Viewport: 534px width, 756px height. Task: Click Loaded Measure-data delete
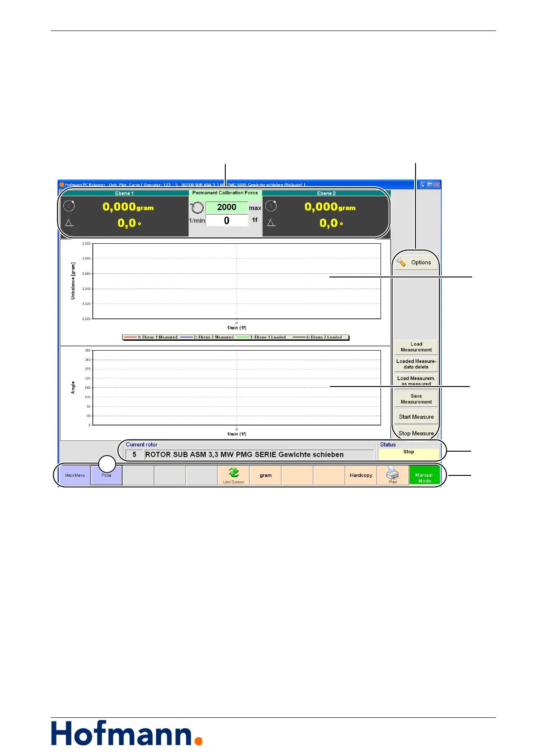(x=416, y=364)
